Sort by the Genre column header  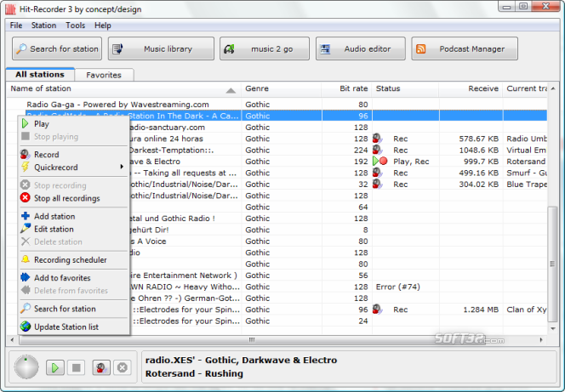click(282, 88)
